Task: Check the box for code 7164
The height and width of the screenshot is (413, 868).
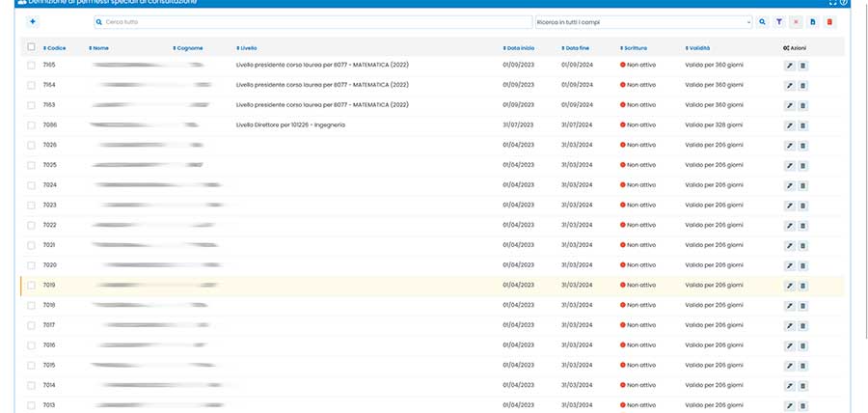Action: pyautogui.click(x=32, y=85)
